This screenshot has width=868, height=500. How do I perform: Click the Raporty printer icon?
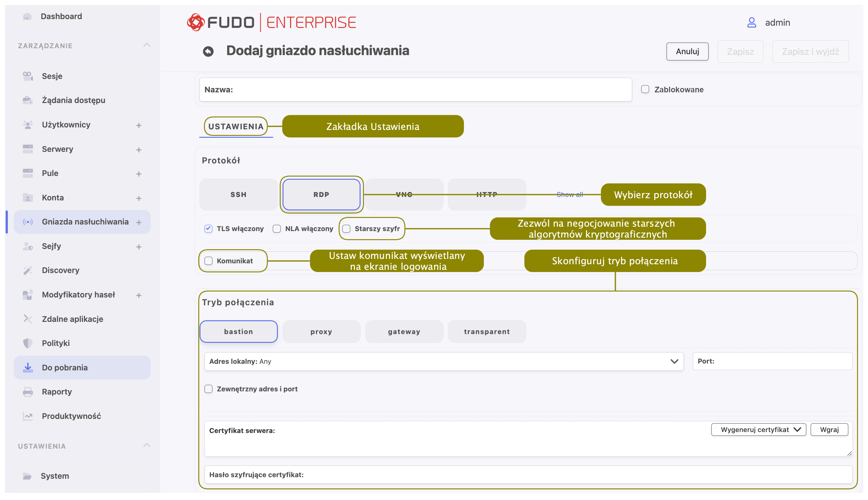coord(28,392)
